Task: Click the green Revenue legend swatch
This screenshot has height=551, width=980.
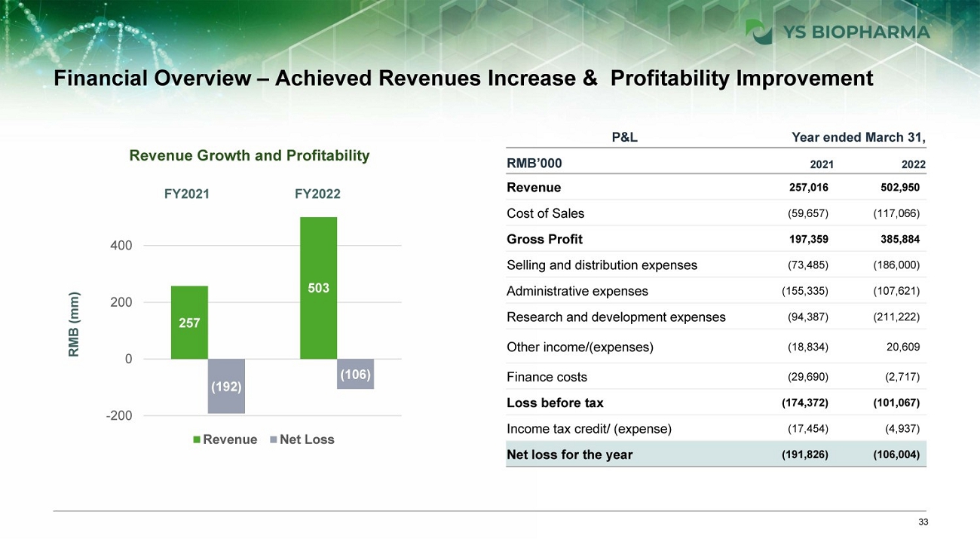Action: click(x=197, y=439)
